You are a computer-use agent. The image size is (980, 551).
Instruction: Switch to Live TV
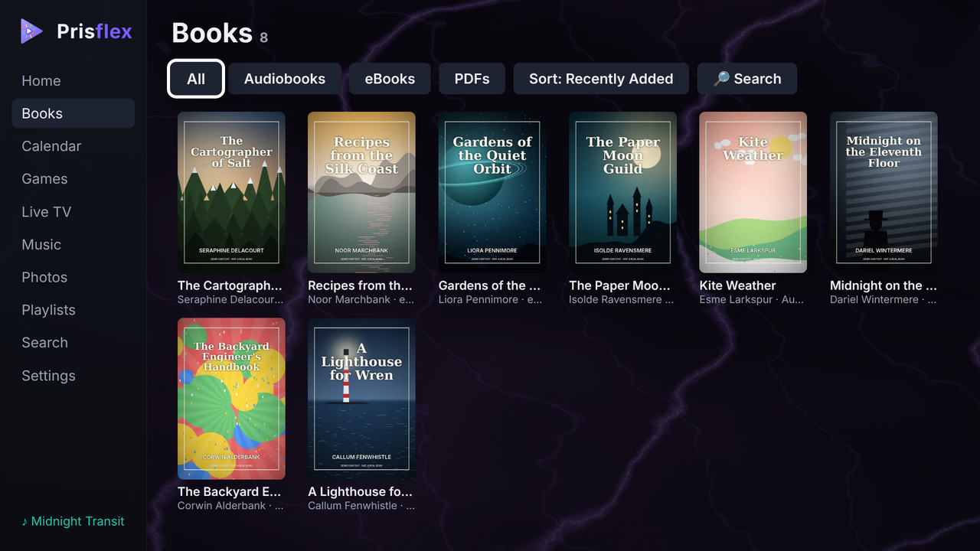[73, 212]
